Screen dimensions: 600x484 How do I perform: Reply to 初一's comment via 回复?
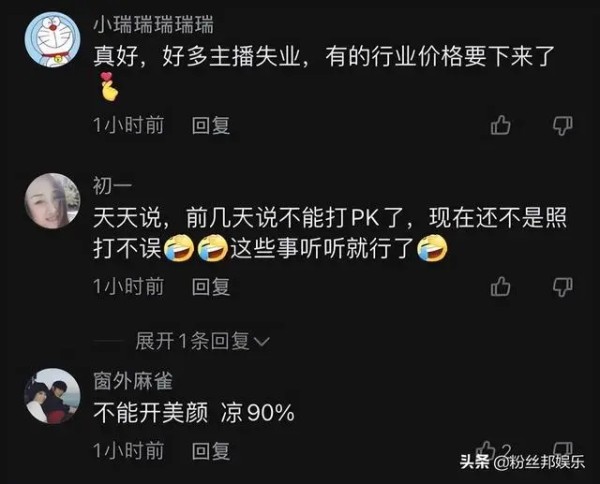click(x=211, y=287)
